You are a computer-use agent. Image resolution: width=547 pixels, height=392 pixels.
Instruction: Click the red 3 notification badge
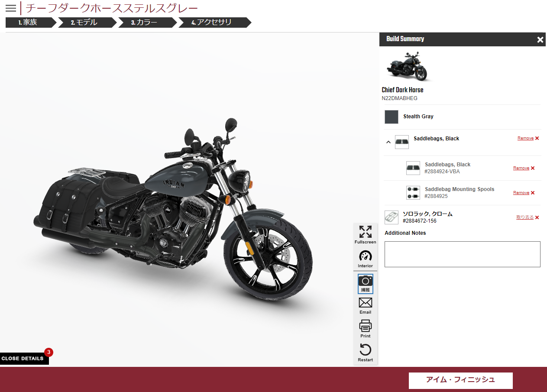(49, 352)
